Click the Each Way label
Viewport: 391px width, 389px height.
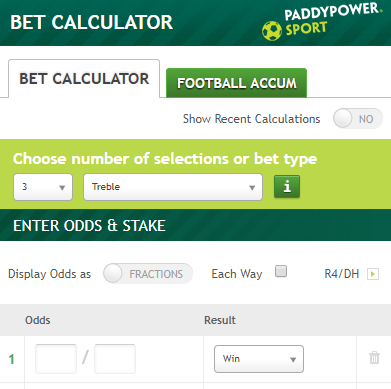point(237,274)
